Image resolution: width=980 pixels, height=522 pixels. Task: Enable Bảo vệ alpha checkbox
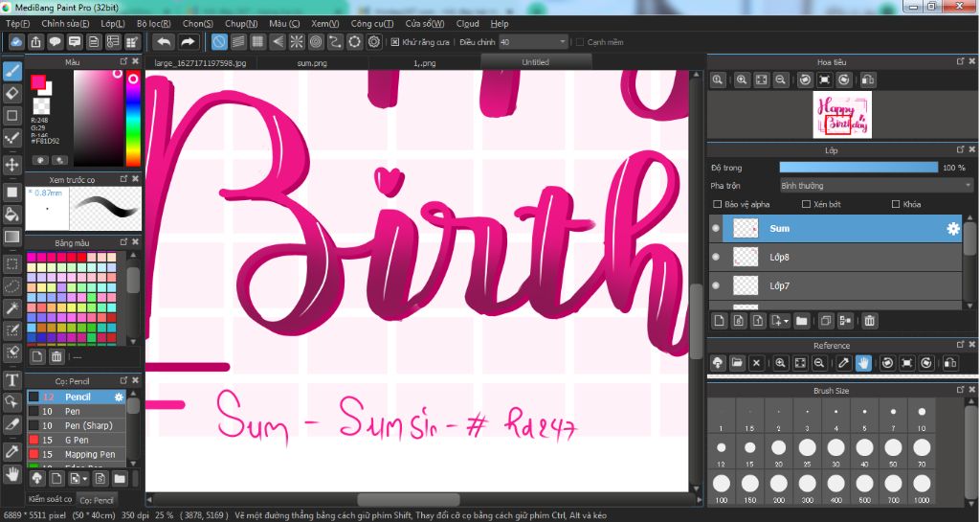coord(718,204)
